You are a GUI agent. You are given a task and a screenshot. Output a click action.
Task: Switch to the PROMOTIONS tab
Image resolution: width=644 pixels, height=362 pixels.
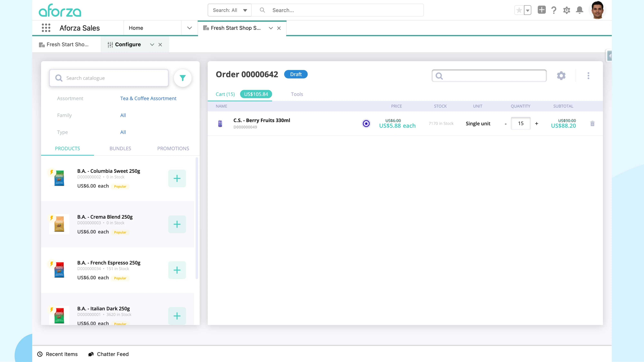pyautogui.click(x=173, y=148)
